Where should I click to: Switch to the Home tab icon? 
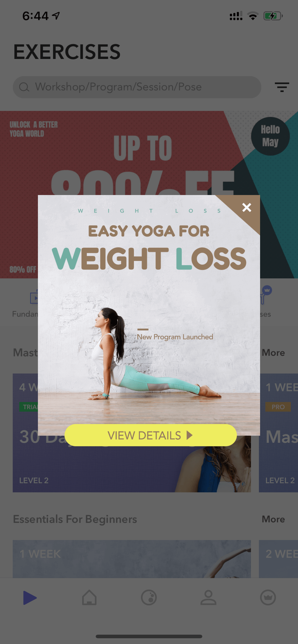89,598
